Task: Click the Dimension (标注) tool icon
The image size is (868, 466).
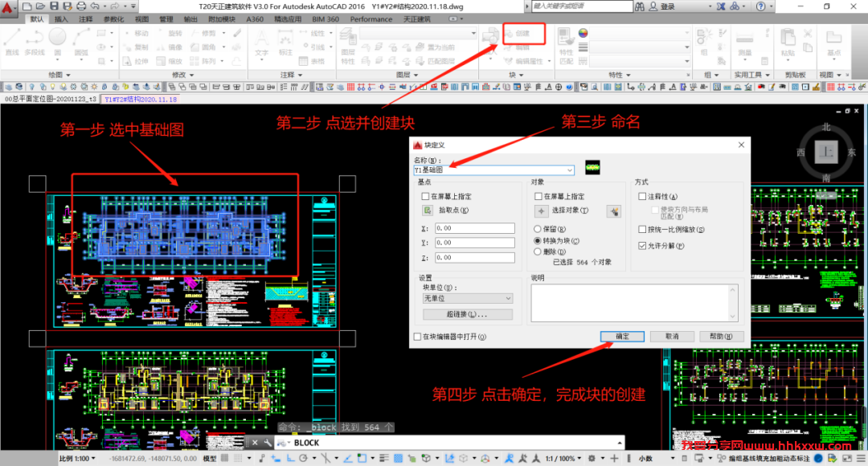Action: tap(285, 42)
